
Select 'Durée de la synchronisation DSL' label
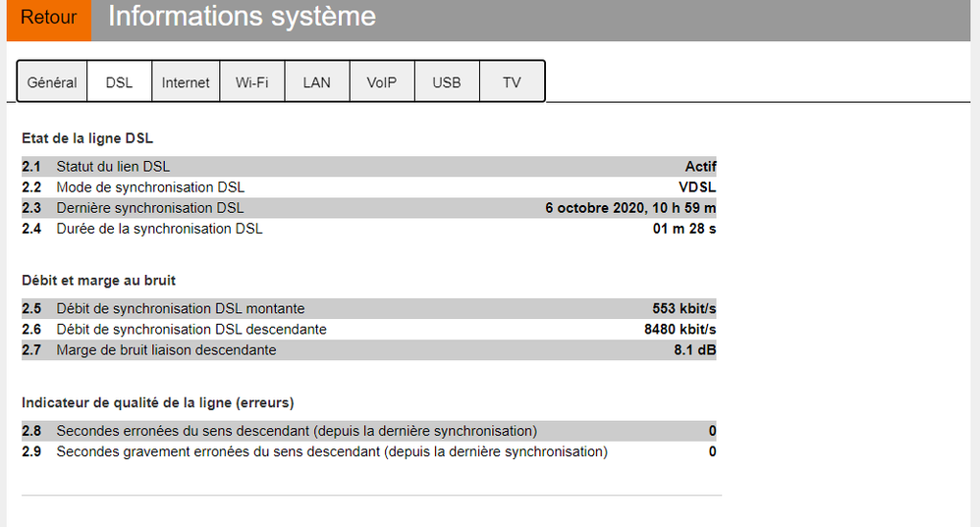click(159, 229)
